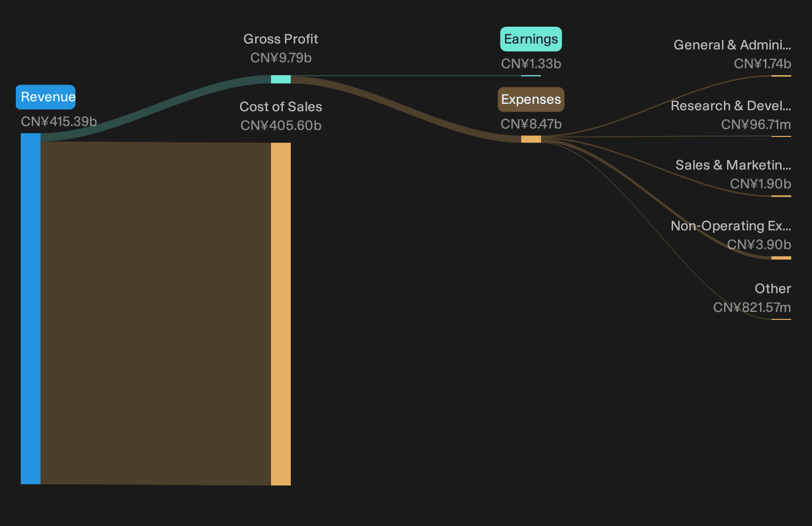This screenshot has width=812, height=526.
Task: Click the Non-Operating Ex... label
Action: click(731, 226)
